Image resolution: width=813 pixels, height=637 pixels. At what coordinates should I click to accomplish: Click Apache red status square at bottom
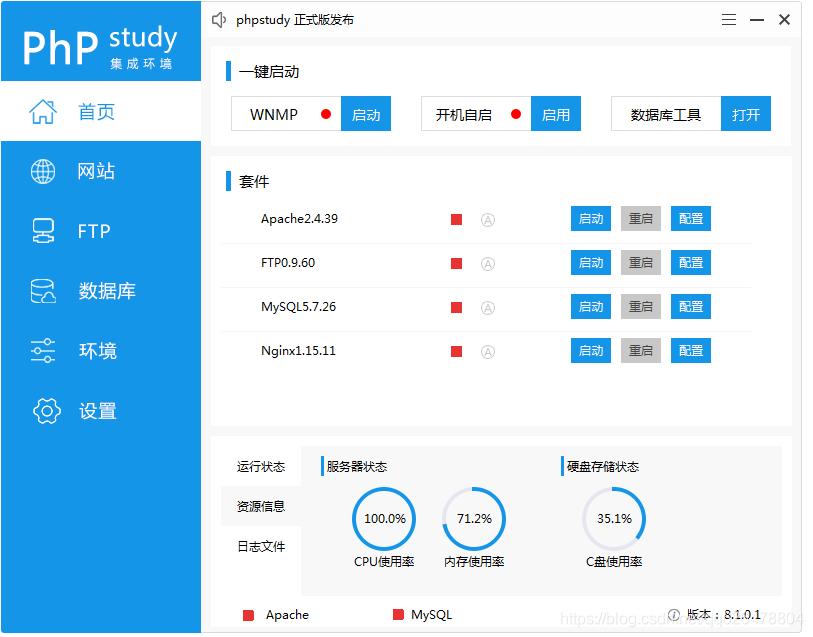pos(249,616)
